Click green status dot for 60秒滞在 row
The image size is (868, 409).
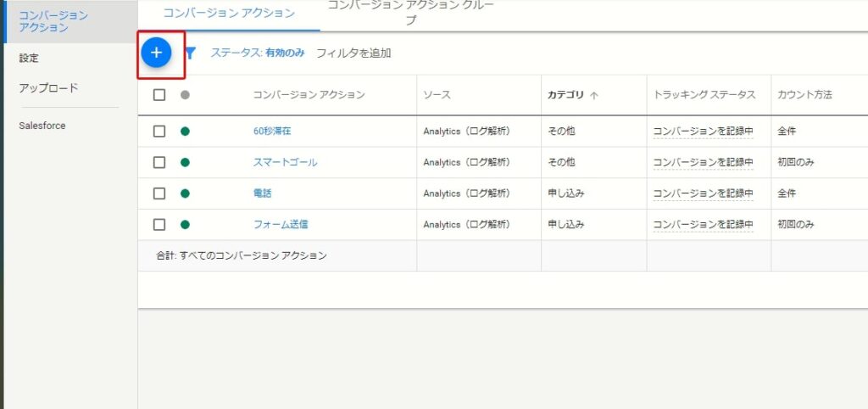point(185,132)
